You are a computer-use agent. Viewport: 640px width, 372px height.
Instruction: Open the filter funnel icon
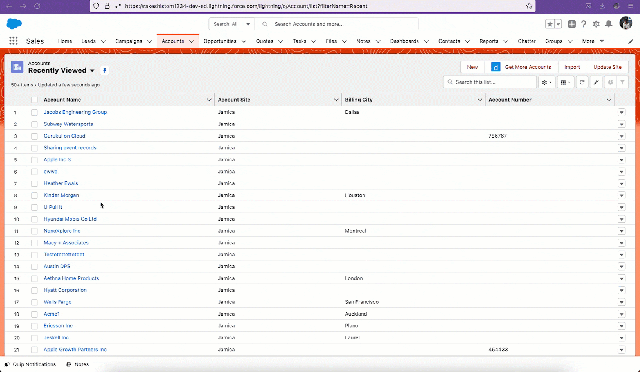[622, 82]
